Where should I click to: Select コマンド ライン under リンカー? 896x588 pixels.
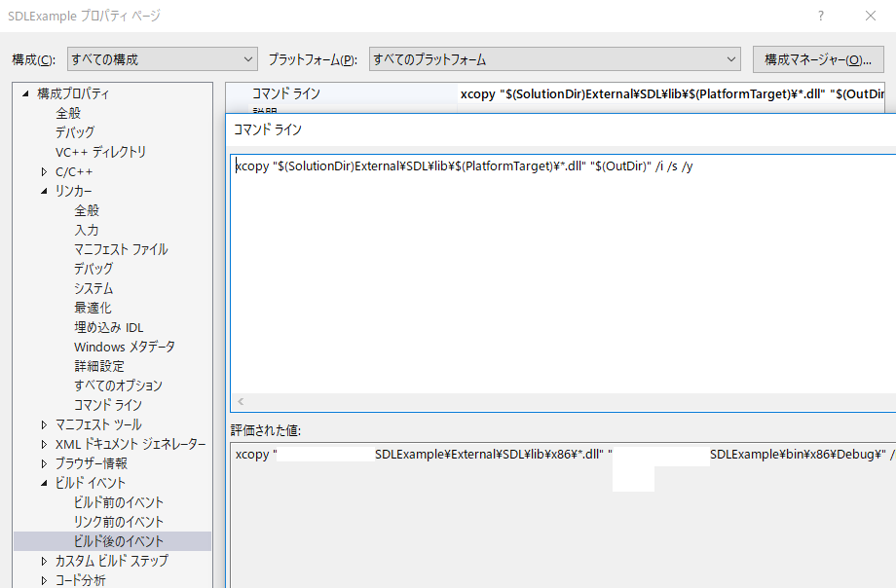coord(108,405)
